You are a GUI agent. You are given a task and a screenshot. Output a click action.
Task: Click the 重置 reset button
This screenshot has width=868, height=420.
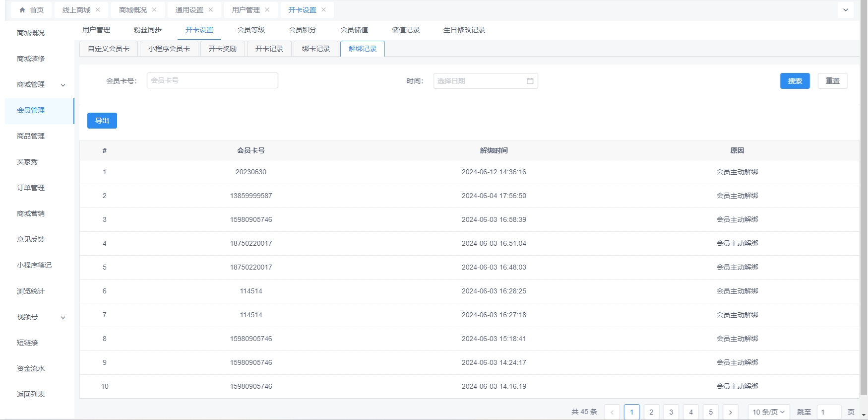tap(832, 81)
